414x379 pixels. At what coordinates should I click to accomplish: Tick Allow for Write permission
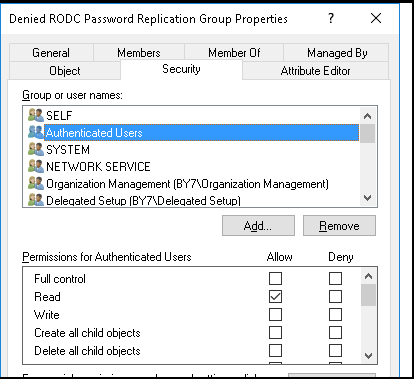click(x=275, y=314)
